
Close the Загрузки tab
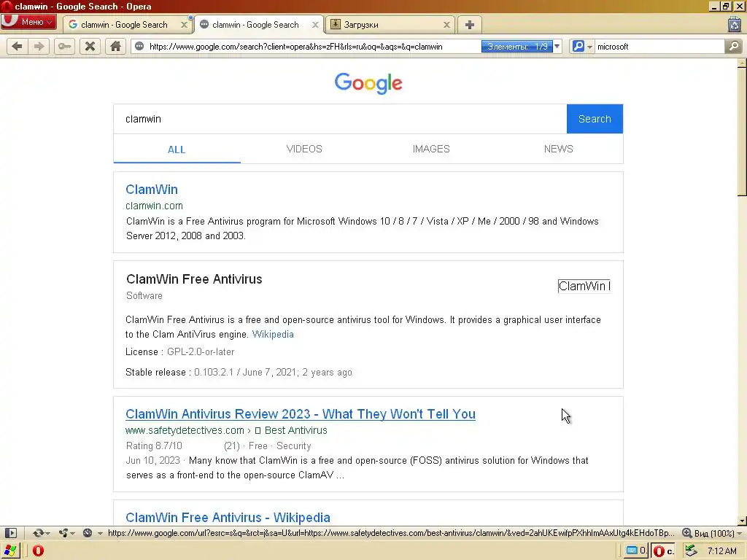point(446,25)
